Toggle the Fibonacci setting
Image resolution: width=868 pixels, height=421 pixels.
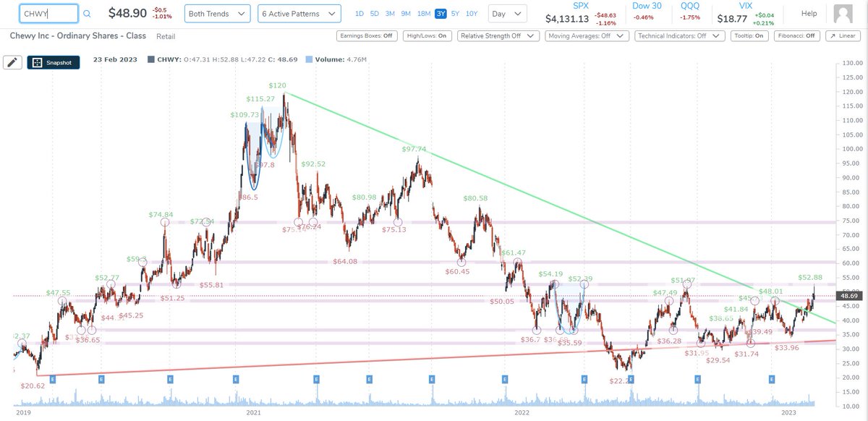tap(797, 35)
